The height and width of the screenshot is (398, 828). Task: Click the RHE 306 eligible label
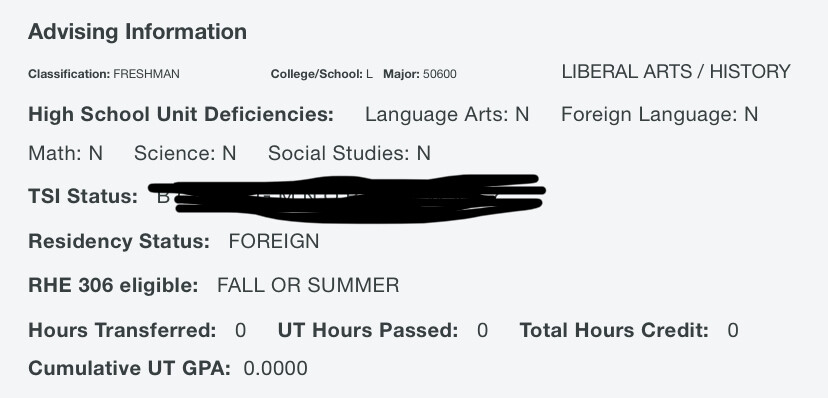pyautogui.click(x=113, y=286)
